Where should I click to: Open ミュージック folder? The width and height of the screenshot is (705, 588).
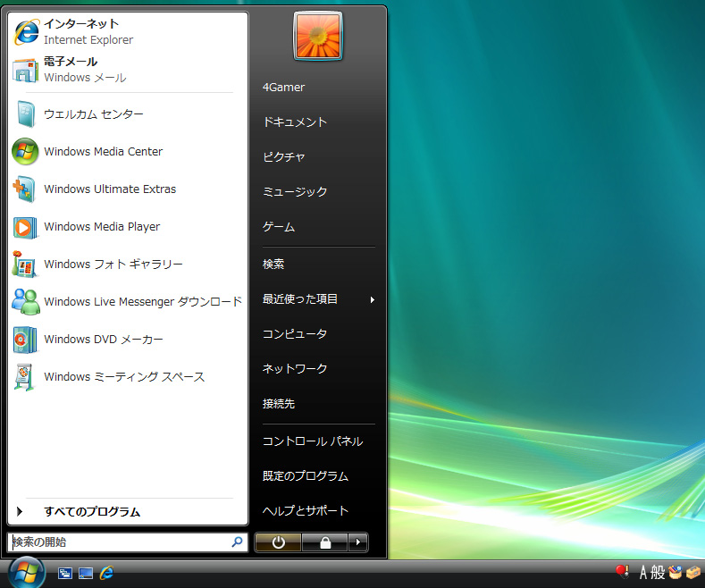(x=295, y=191)
